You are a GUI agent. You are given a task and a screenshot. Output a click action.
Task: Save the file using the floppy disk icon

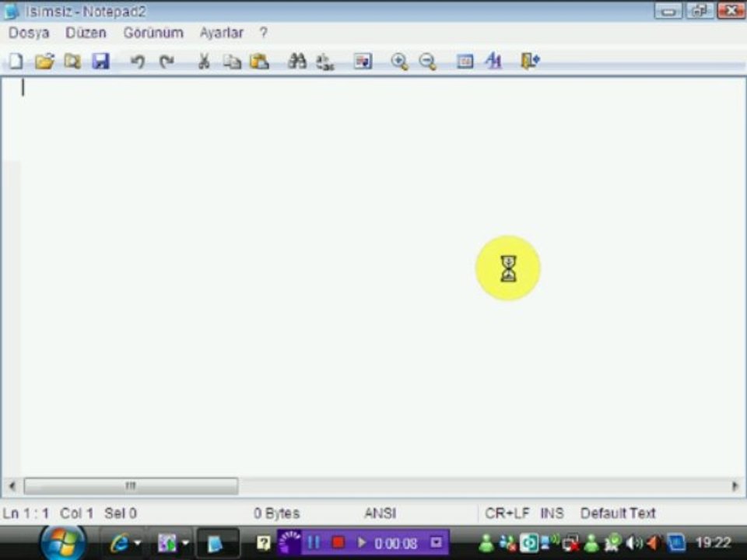pos(100,61)
